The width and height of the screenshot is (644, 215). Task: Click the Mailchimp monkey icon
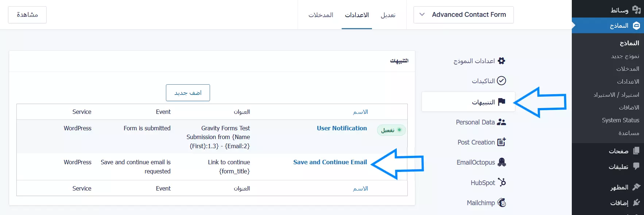point(502,203)
